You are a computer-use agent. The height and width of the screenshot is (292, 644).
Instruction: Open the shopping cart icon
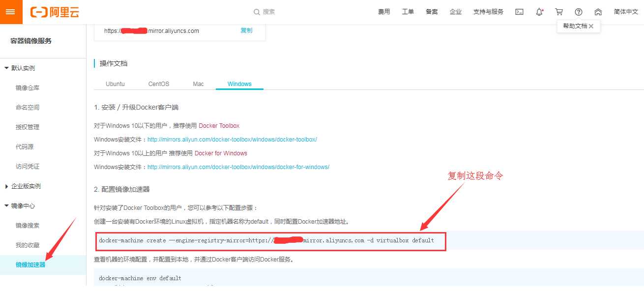[559, 12]
